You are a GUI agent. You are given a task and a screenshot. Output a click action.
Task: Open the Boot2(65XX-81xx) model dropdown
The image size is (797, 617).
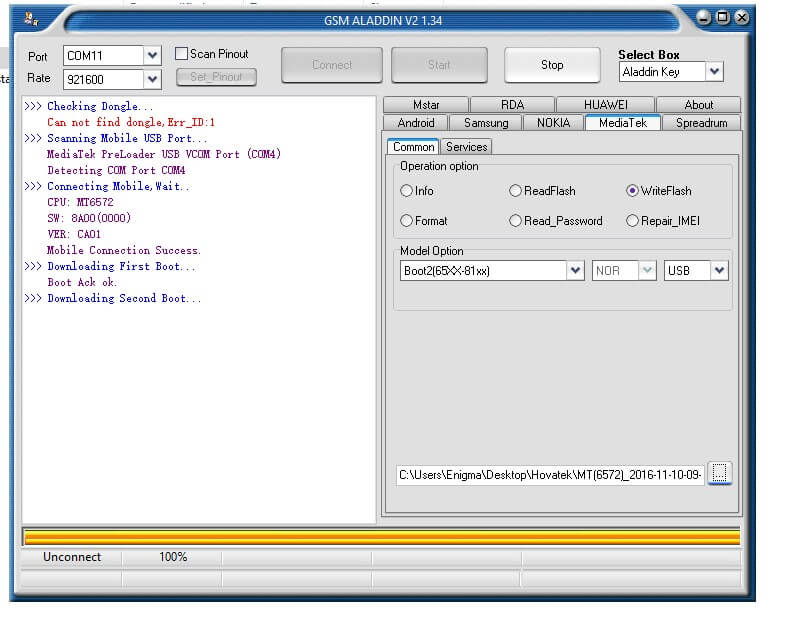pyautogui.click(x=575, y=270)
